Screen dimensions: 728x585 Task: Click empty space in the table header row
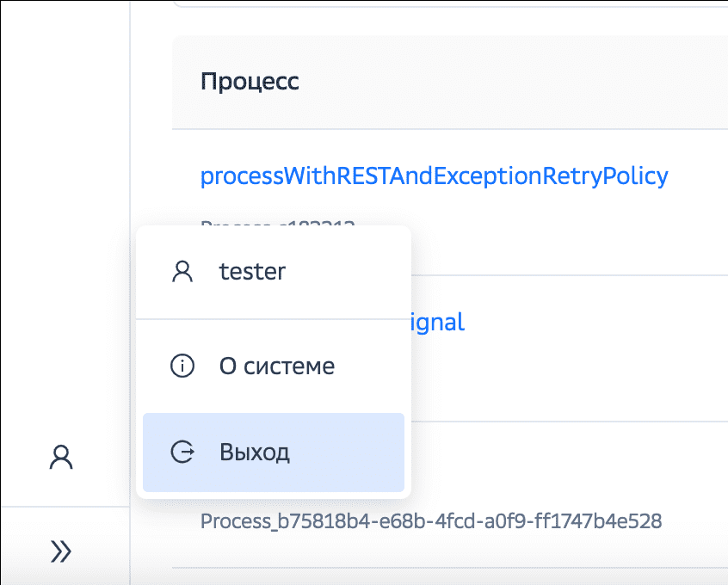click(516, 82)
